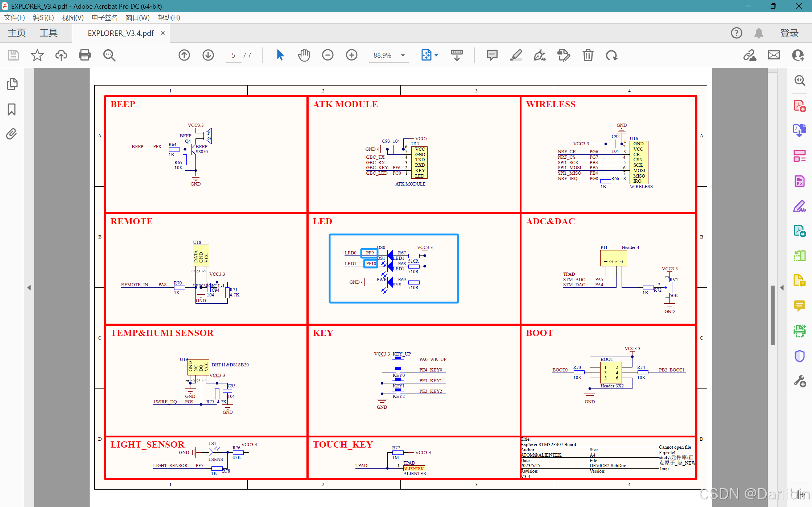Screen dimensions: 812x507
Task: Open the Fill & Sign tool
Action: pyautogui.click(x=800, y=206)
